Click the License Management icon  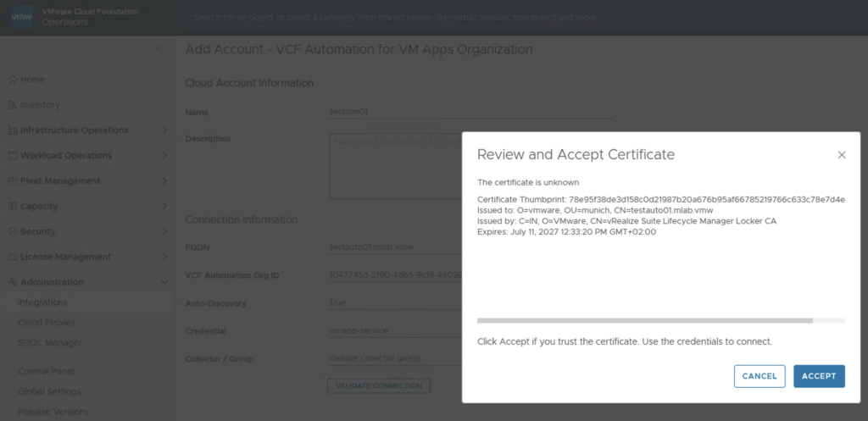pos(12,257)
